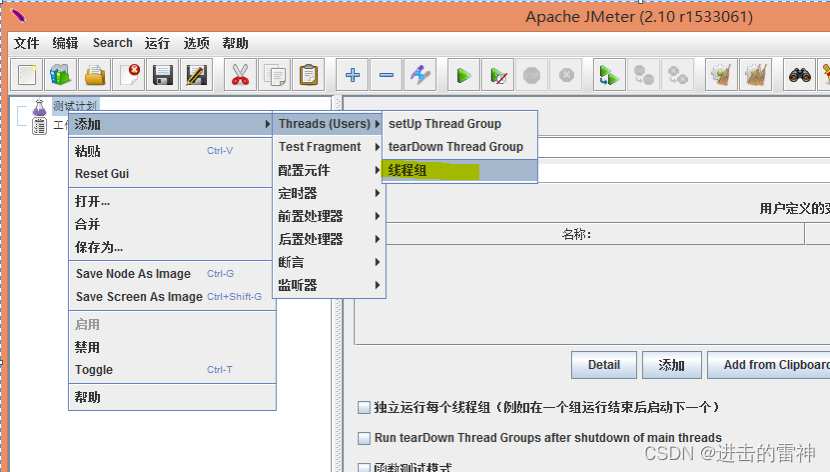Image resolution: width=830 pixels, height=472 pixels.
Task: Expand all with the plus icon
Action: [353, 75]
